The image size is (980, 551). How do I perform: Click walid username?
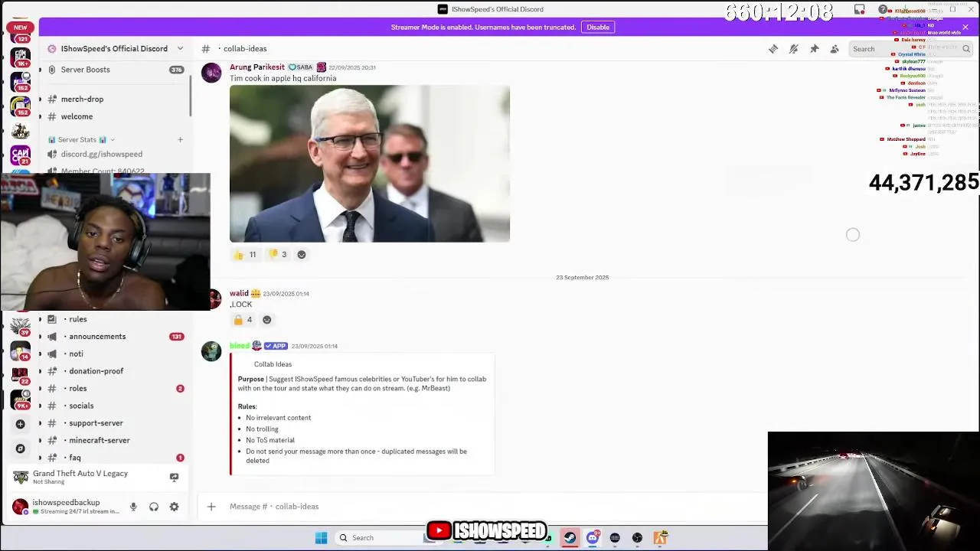click(x=239, y=294)
